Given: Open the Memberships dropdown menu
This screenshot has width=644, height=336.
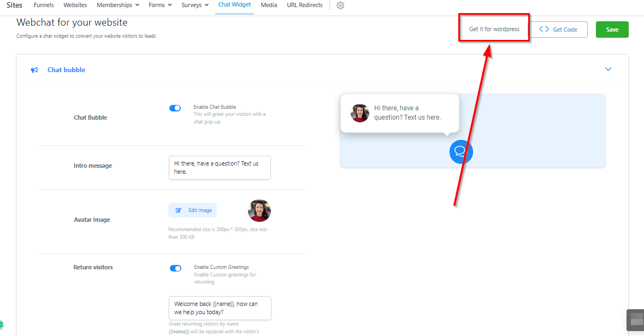Looking at the screenshot, I should point(117,5).
